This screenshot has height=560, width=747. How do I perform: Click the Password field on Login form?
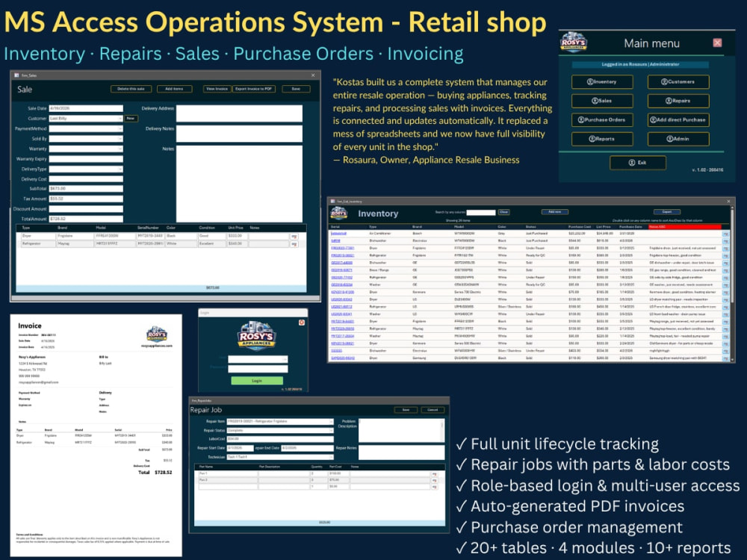click(x=258, y=369)
